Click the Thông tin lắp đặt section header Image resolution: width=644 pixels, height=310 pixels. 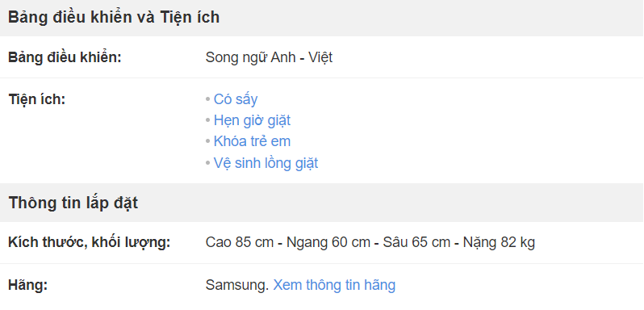[73, 203]
